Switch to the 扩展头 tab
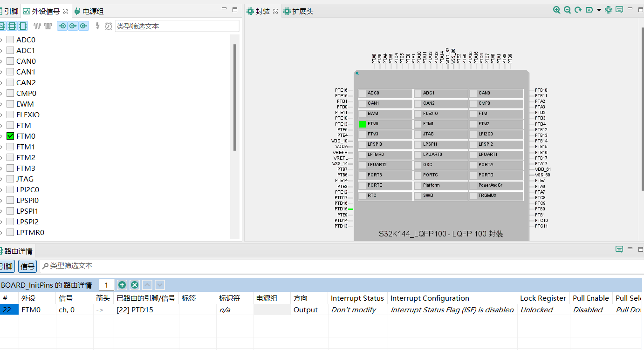644x350 pixels. (x=298, y=11)
